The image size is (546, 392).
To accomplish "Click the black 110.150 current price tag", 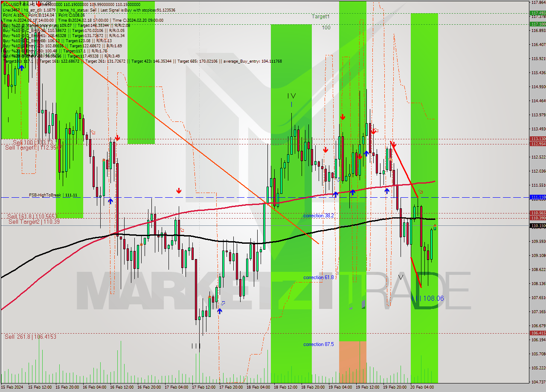I will pyautogui.click(x=537, y=225).
